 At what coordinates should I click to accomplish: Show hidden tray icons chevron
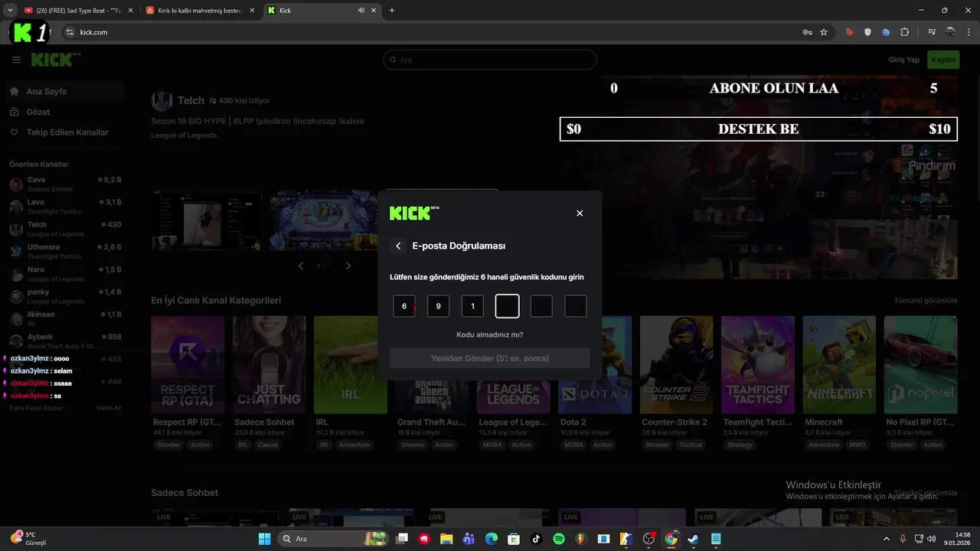click(x=887, y=539)
